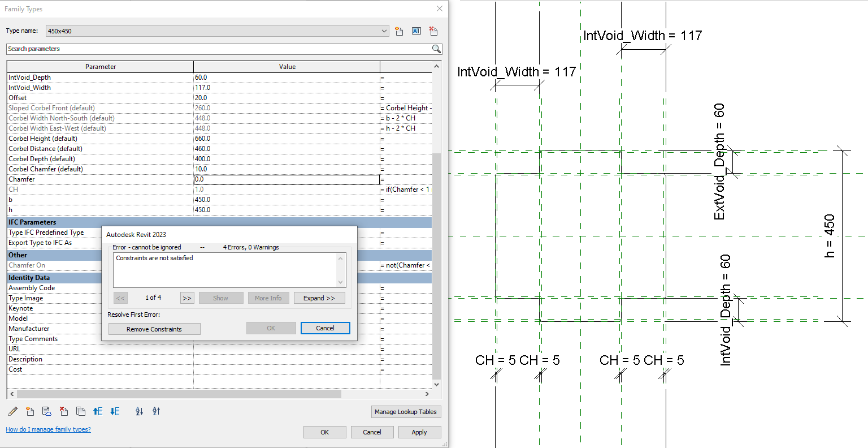Delete the current family type
The width and height of the screenshot is (868, 448).
point(433,31)
